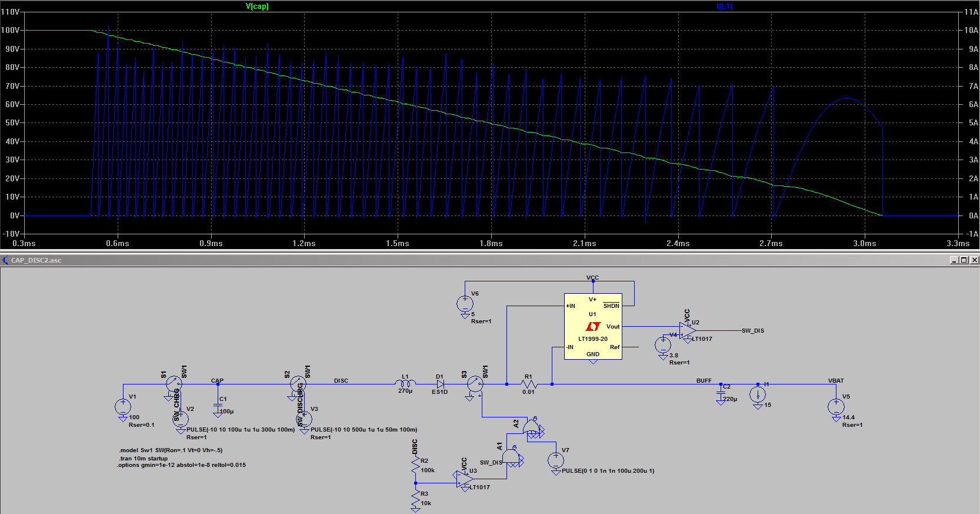980x514 pixels.
Task: Select the V2 pulse source symbol
Action: point(180,419)
